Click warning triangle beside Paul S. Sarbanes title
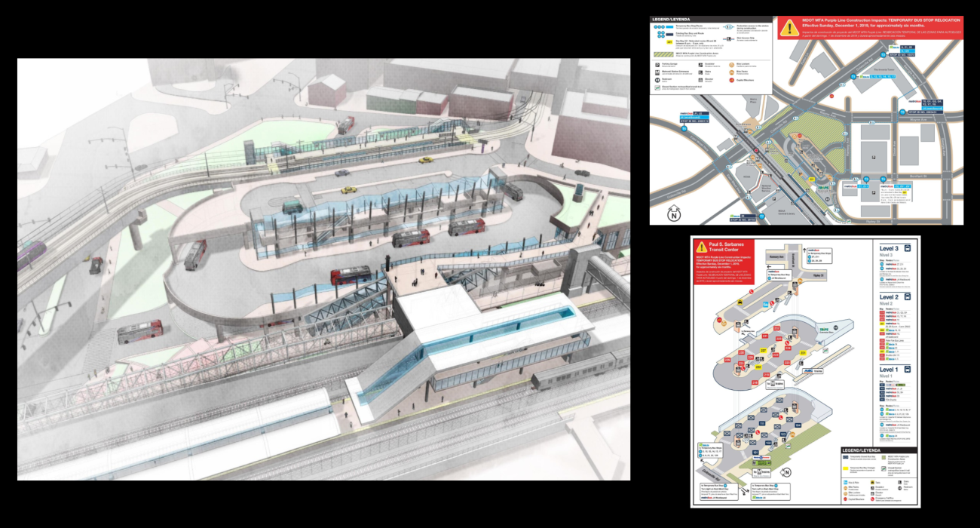The height and width of the screenshot is (528, 980). tap(702, 247)
